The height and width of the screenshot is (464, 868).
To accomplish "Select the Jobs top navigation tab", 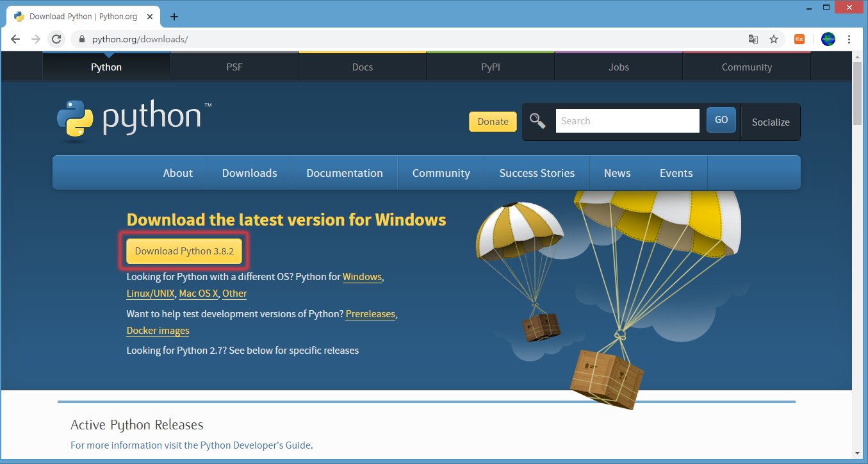I will 619,67.
